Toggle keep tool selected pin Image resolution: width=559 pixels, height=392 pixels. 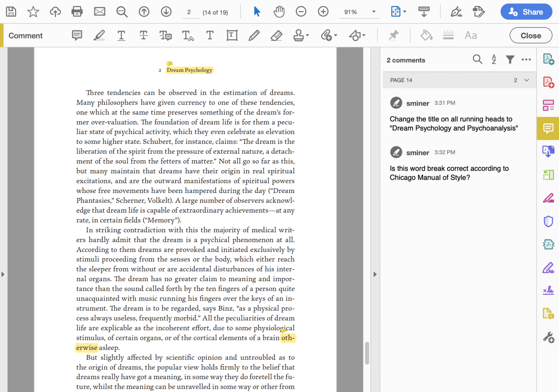[x=393, y=35]
